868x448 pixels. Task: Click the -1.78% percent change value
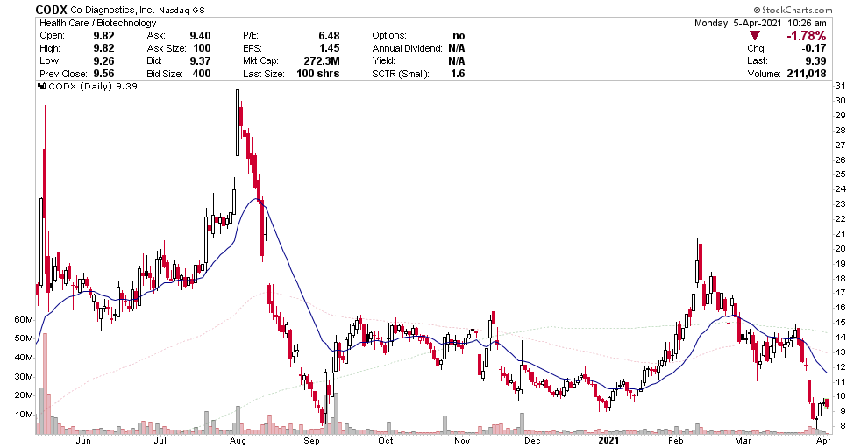click(806, 35)
